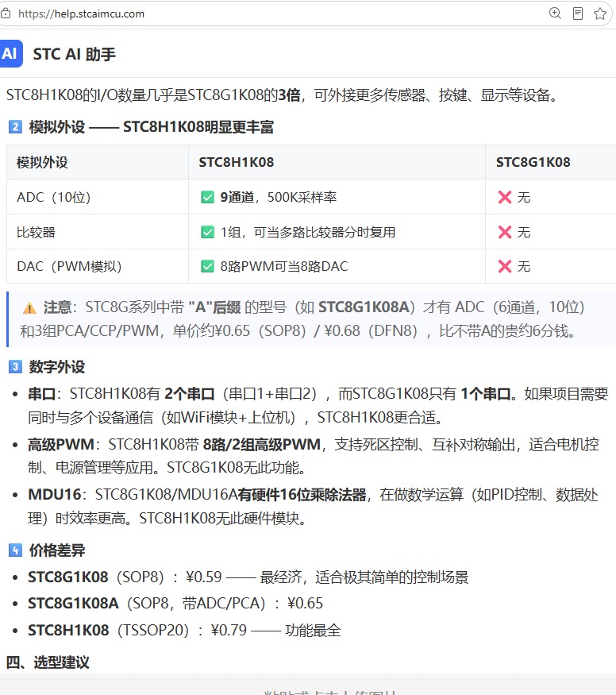This screenshot has width=616, height=695.
Task: Click bold STC8G1K08A in the note box
Action: 363,307
